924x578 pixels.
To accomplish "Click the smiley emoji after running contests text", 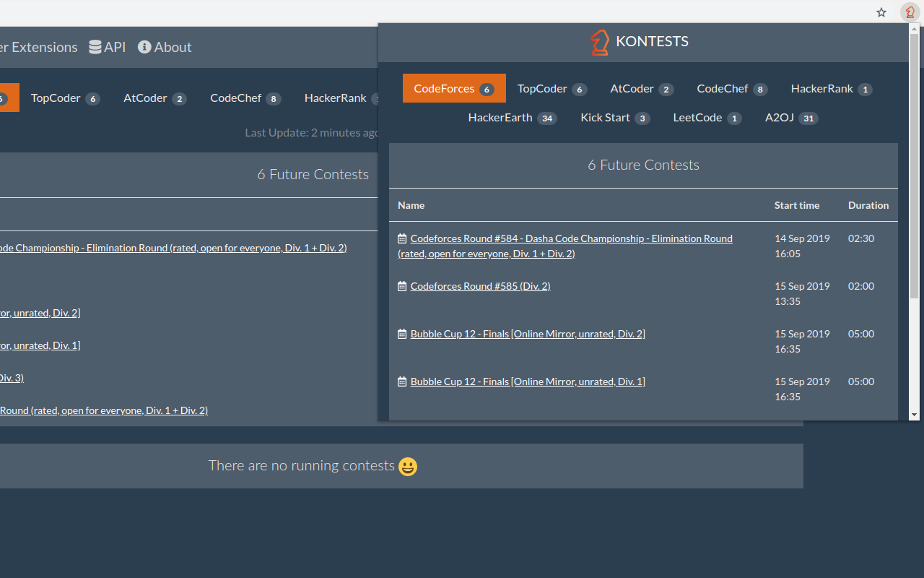I will [408, 466].
